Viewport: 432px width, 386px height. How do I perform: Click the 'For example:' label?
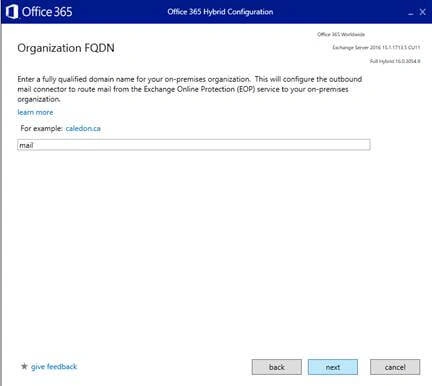42,128
